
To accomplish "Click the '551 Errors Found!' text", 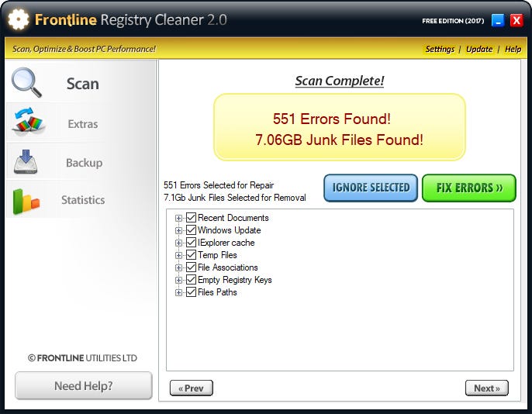I will pos(332,119).
